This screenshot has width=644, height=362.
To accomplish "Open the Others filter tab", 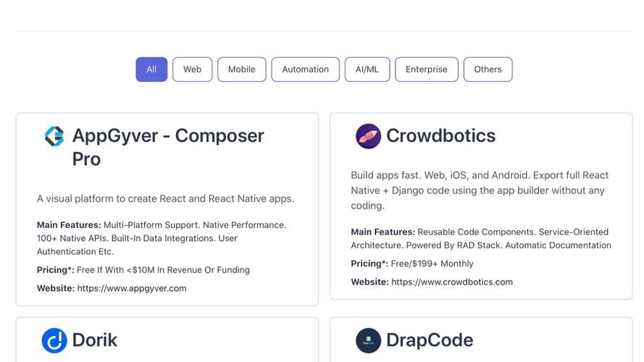I will [488, 70].
